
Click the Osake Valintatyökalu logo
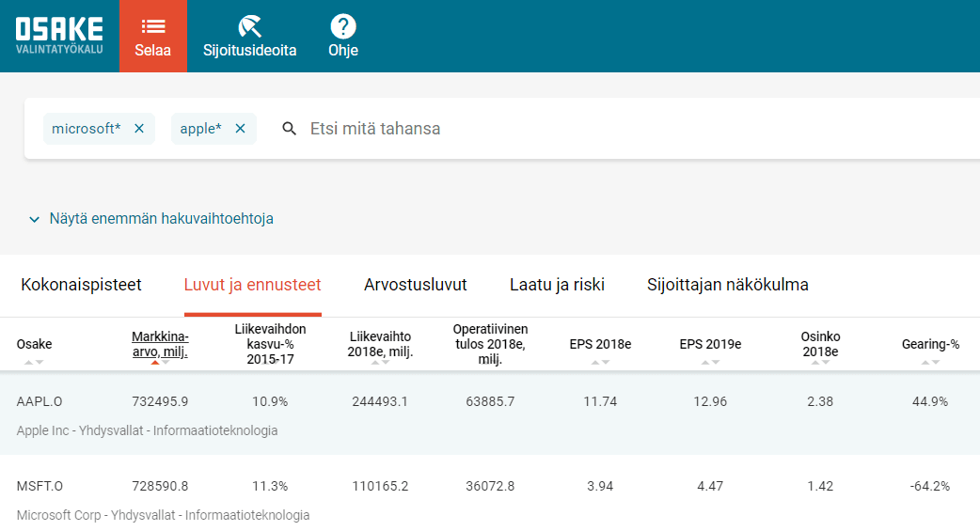[59, 36]
